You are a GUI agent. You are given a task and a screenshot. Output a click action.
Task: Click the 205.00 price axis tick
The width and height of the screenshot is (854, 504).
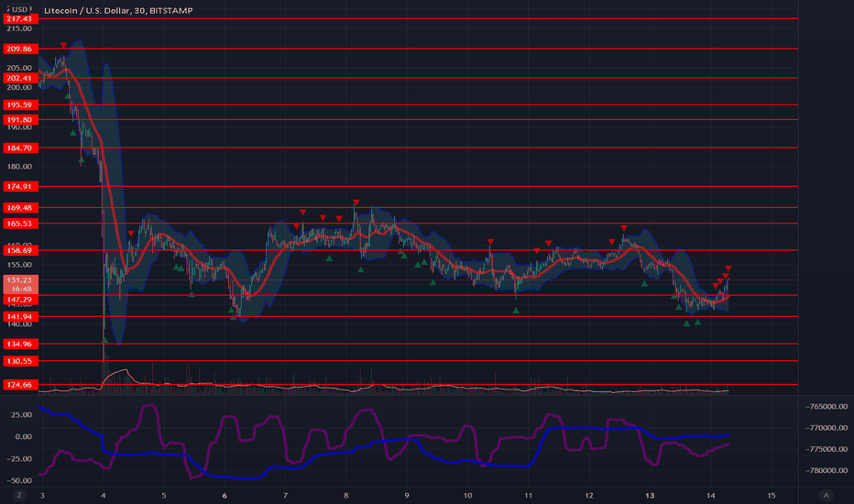click(x=19, y=68)
